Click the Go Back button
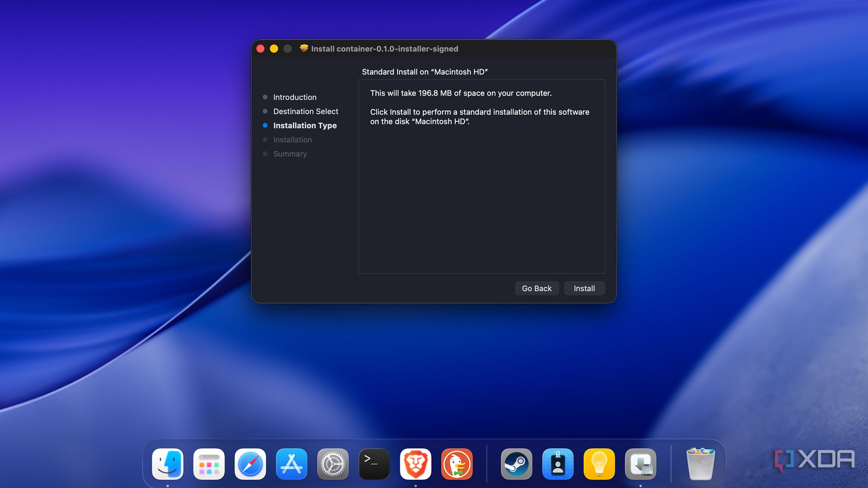Viewport: 868px width, 488px height. point(537,288)
